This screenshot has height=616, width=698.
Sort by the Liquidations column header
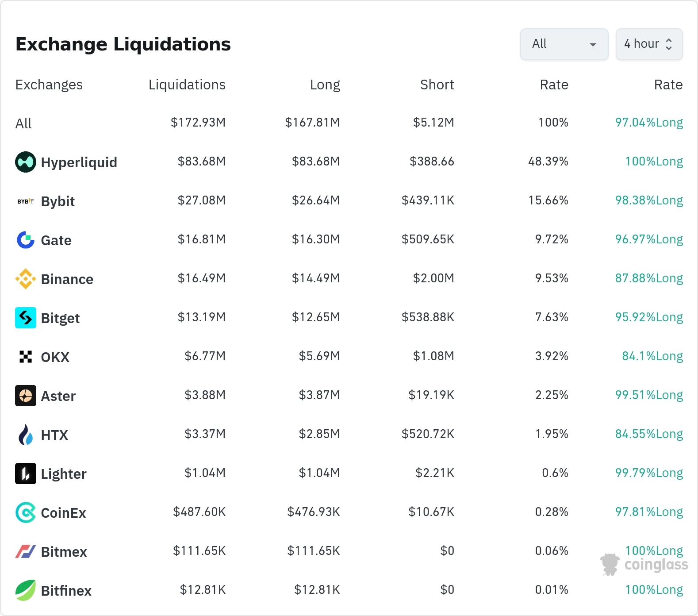[187, 85]
